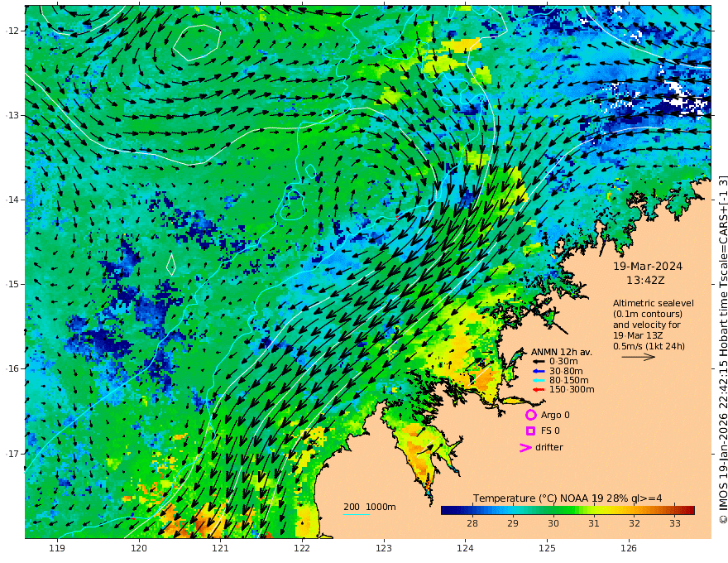Click the date label 19-Mar-2024

(648, 266)
